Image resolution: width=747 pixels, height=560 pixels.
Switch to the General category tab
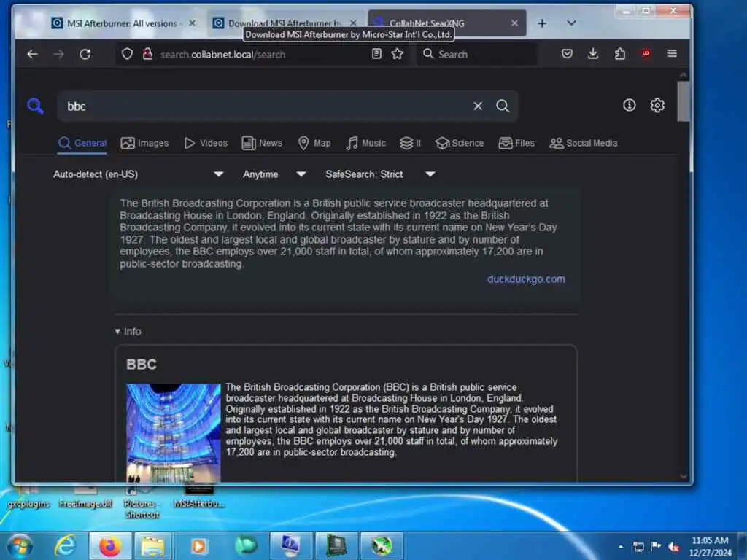82,144
